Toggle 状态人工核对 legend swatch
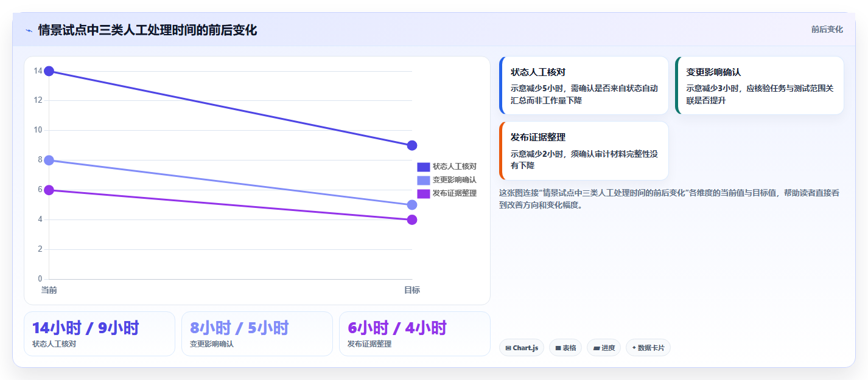The image size is (868, 380). click(424, 167)
